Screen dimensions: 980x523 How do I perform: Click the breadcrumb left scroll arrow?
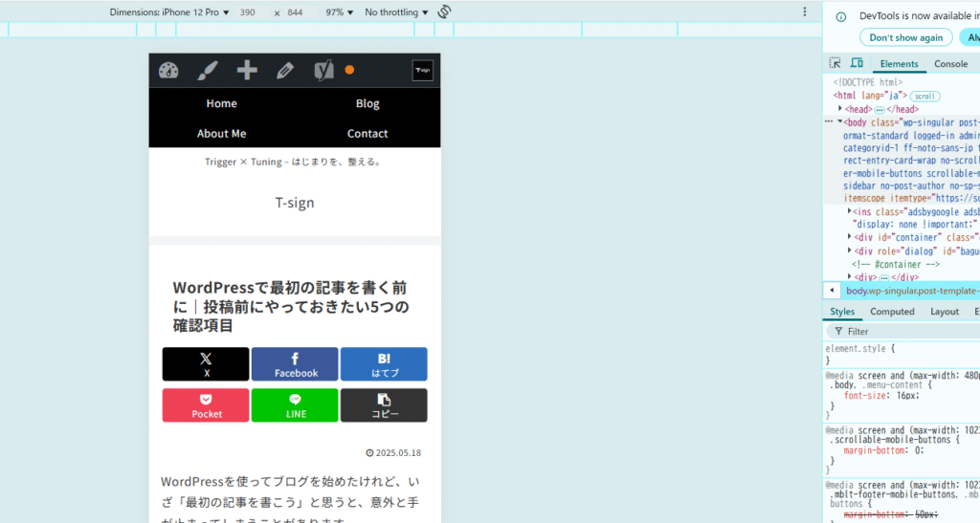[x=832, y=291]
